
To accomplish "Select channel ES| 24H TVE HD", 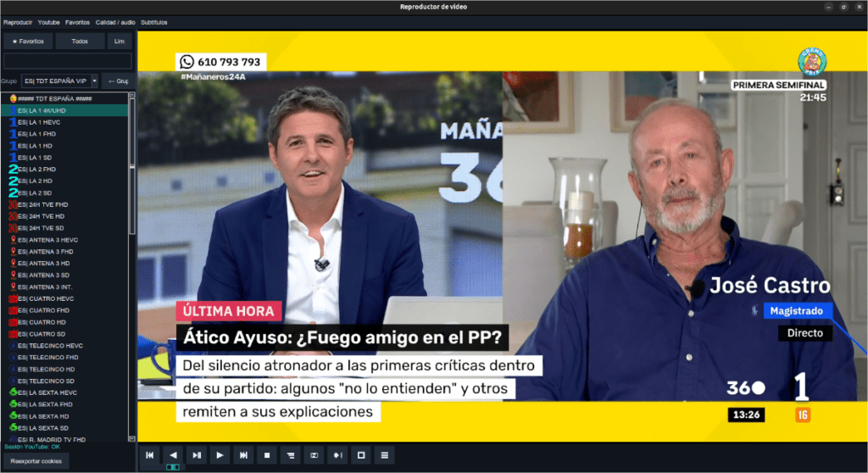I will (64, 216).
